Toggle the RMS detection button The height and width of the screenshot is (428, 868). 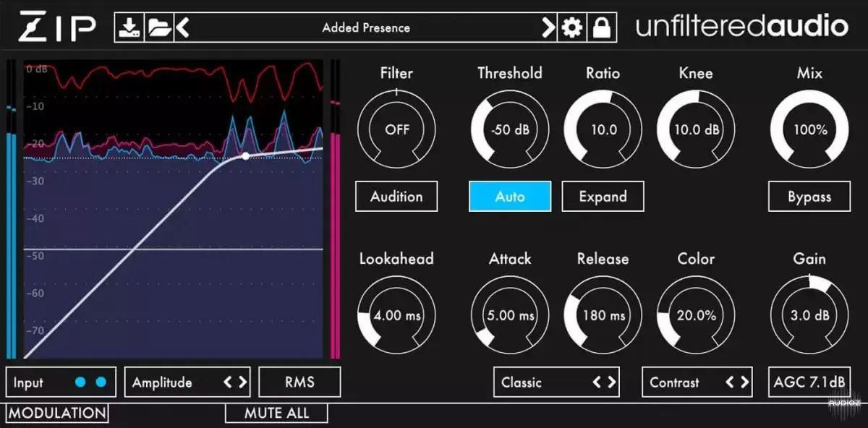[x=299, y=382]
